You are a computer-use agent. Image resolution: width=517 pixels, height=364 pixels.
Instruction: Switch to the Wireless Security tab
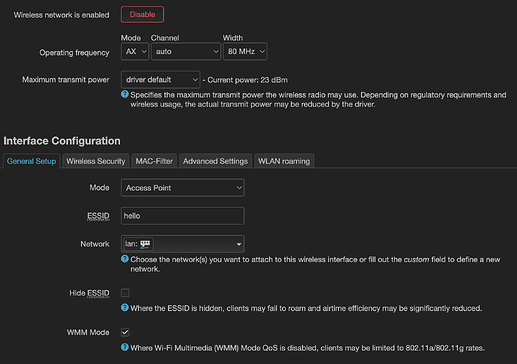click(96, 161)
